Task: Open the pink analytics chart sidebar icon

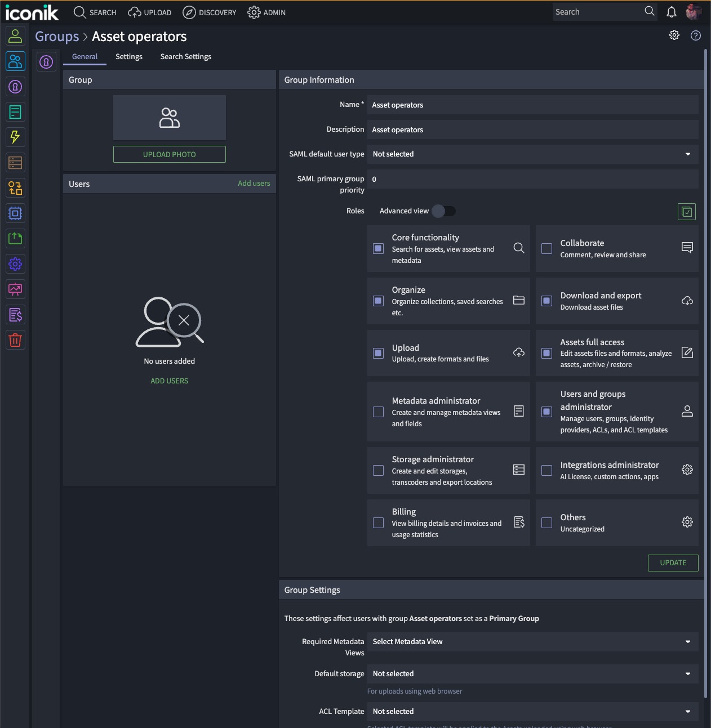Action: point(15,289)
